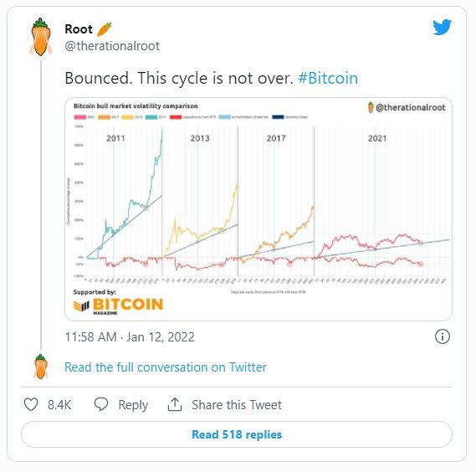Click the Twitter bird logo
476x472 pixels.
point(442,27)
